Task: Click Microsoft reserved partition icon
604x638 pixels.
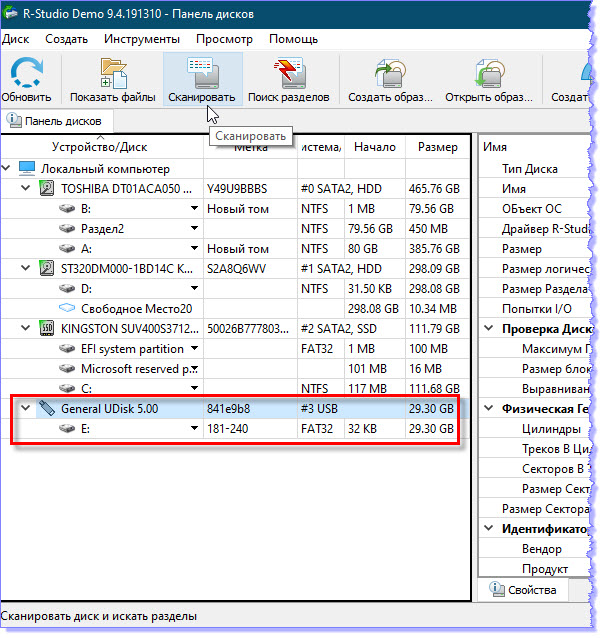Action: [x=67, y=369]
